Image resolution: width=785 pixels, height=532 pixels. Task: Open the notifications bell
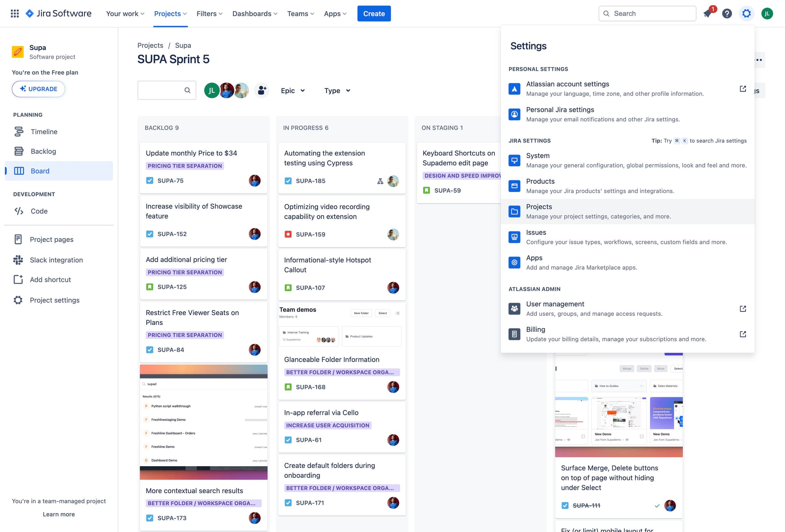[x=708, y=13]
